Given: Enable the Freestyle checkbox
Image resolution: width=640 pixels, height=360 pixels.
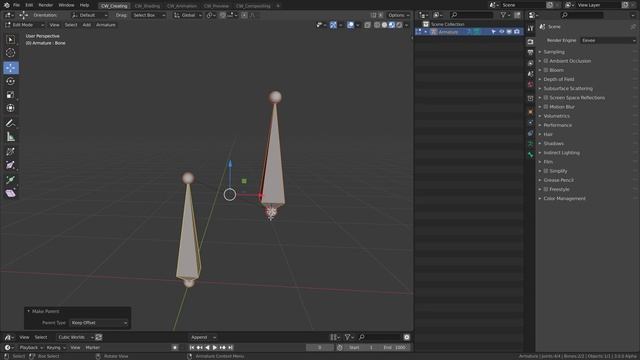Looking at the screenshot, I should [546, 189].
